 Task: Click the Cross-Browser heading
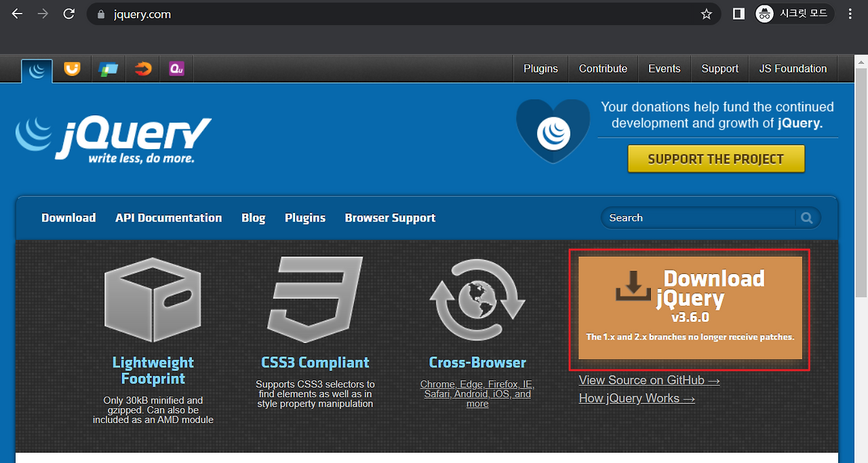pos(477,363)
